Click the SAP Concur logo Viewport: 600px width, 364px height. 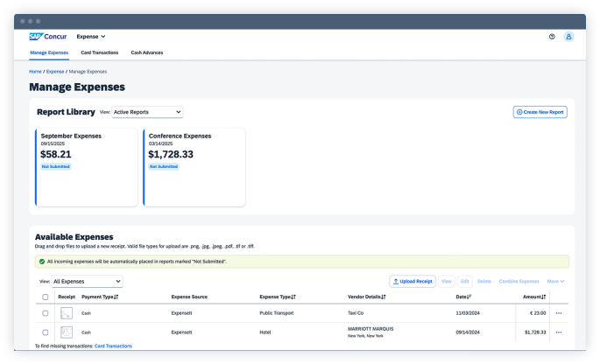coord(48,37)
